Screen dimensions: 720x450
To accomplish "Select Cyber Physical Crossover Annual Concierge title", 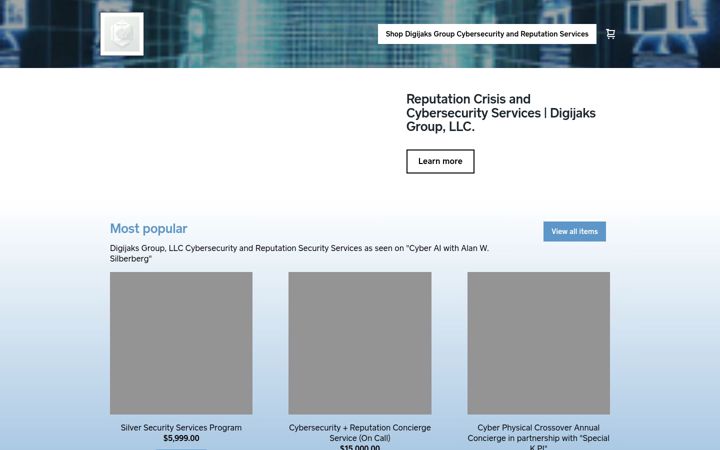I will 539,437.
